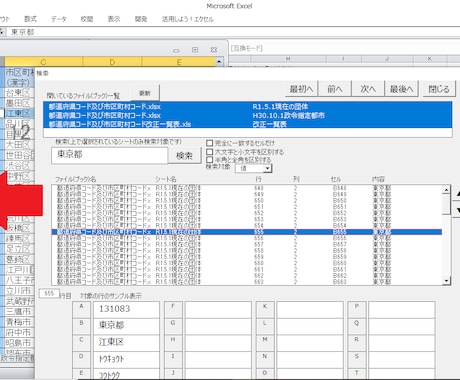460x380 pixels.
Task: Select column E header in worksheet
Action: point(179,62)
